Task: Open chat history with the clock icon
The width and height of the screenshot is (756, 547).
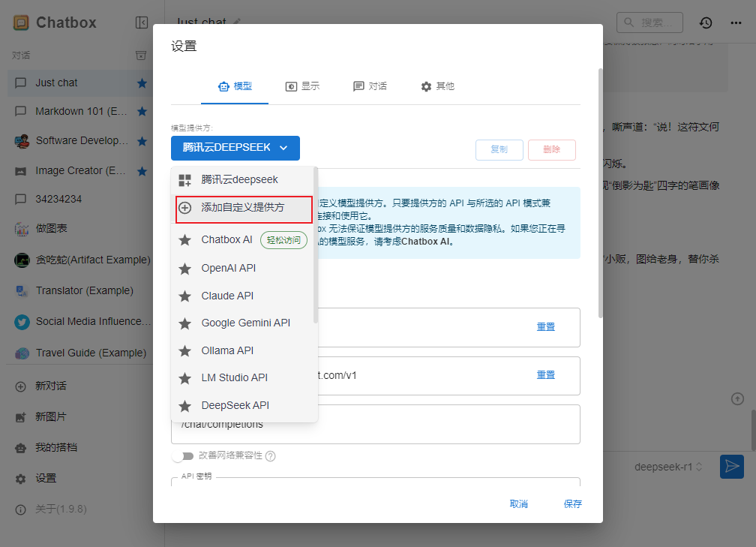Action: point(706,23)
